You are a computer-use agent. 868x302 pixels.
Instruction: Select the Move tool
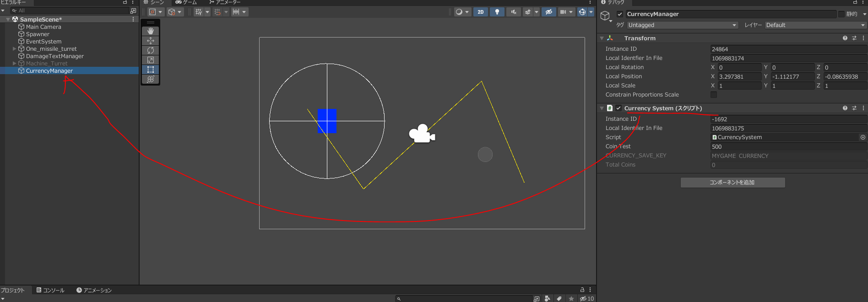pyautogui.click(x=151, y=41)
